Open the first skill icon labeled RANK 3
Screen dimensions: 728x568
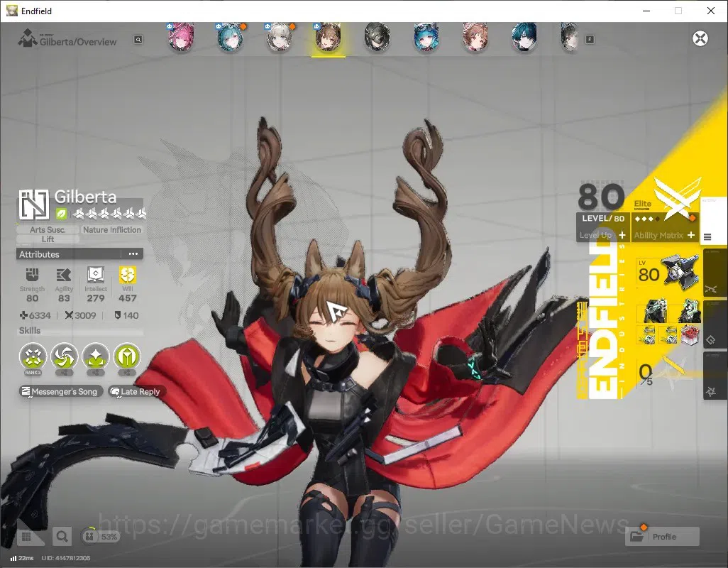[x=33, y=356]
